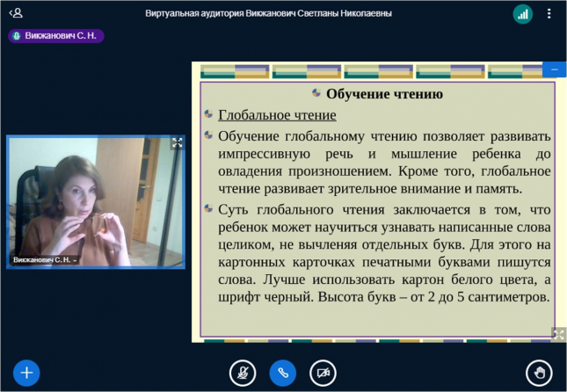
Task: Click the paragraph starting "Суть глобального чтения"
Action: click(x=384, y=253)
